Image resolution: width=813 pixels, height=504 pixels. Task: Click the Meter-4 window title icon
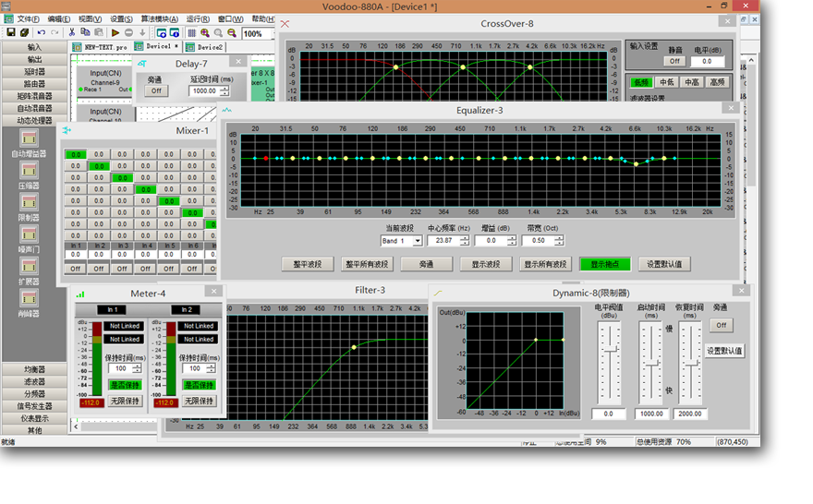click(80, 294)
